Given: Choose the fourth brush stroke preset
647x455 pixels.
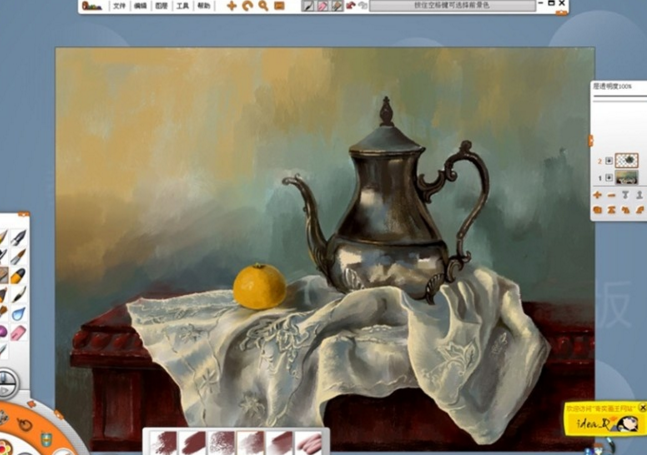Looking at the screenshot, I should point(251,443).
